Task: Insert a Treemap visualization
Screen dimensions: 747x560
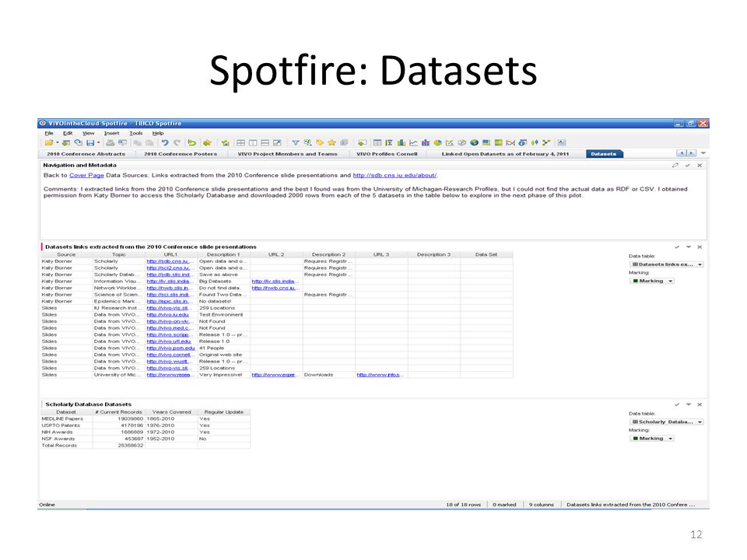Action: [x=486, y=143]
